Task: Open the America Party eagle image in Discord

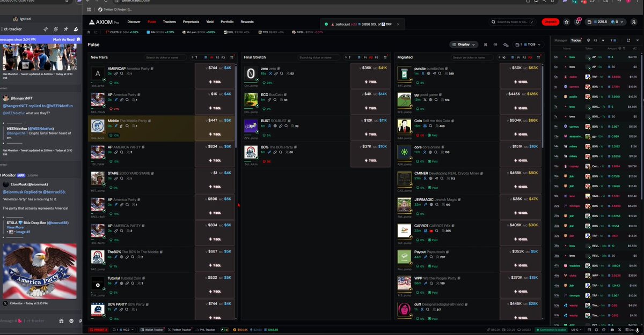Action: coord(40,271)
